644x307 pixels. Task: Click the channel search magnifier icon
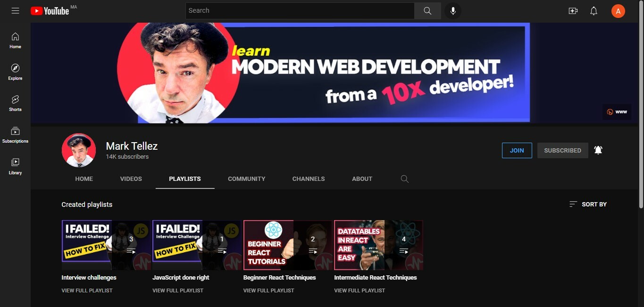404,179
